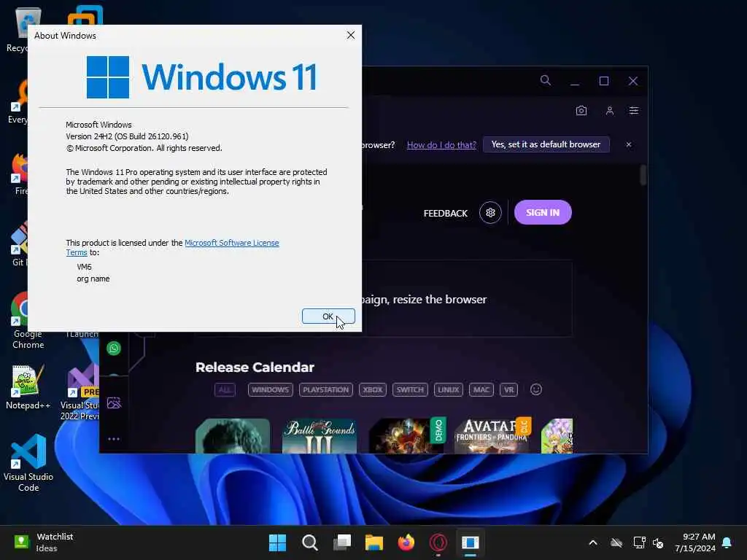Open File Explorer from taskbar
This screenshot has height=560, width=747.
point(374,542)
